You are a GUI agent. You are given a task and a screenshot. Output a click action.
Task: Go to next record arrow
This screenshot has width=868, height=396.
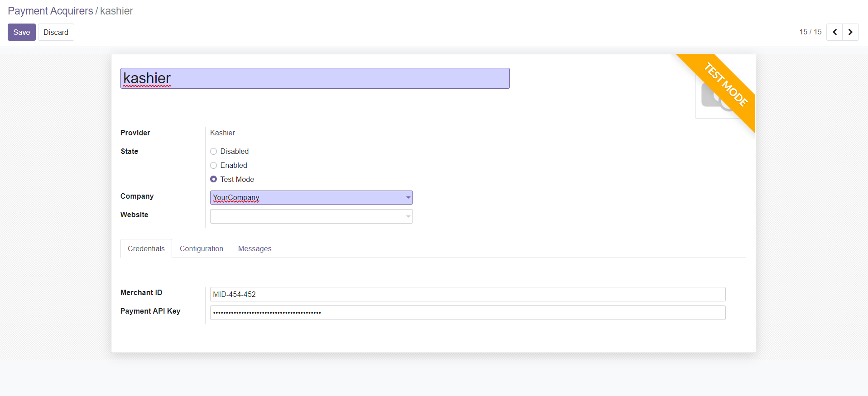850,32
